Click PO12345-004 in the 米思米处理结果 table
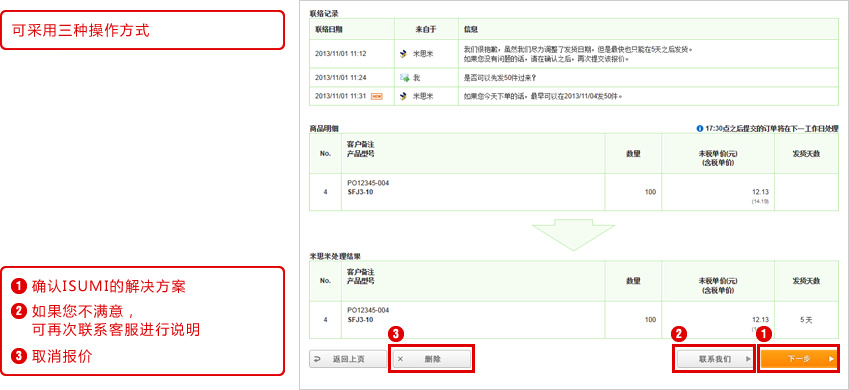 pyautogui.click(x=368, y=310)
